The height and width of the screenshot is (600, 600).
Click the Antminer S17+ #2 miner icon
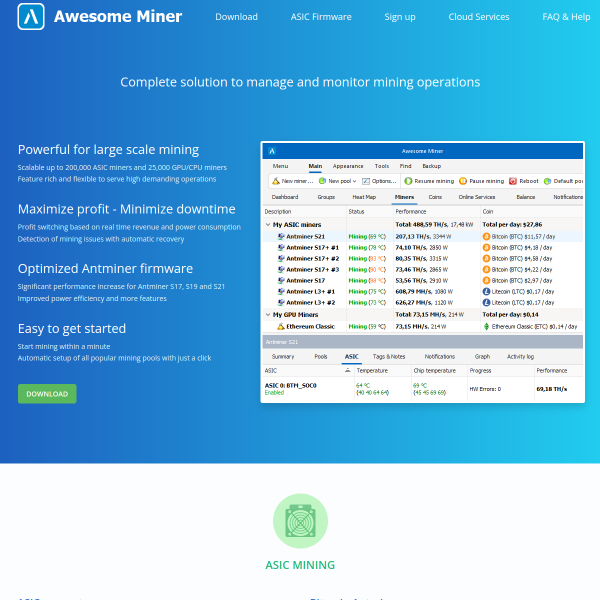pos(281,259)
